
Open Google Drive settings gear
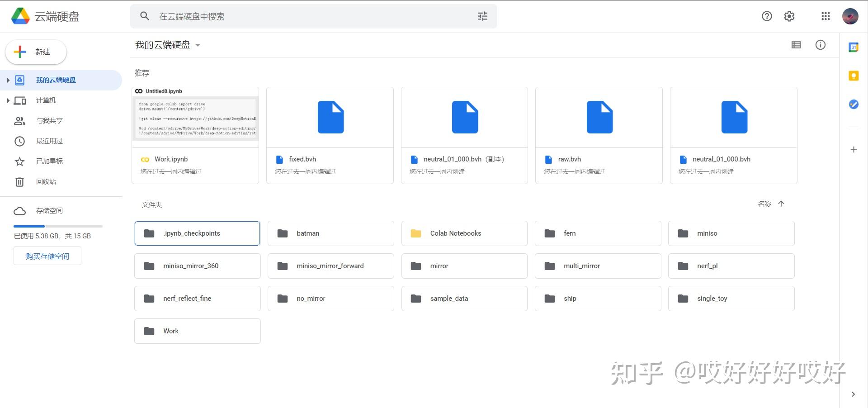tap(789, 16)
